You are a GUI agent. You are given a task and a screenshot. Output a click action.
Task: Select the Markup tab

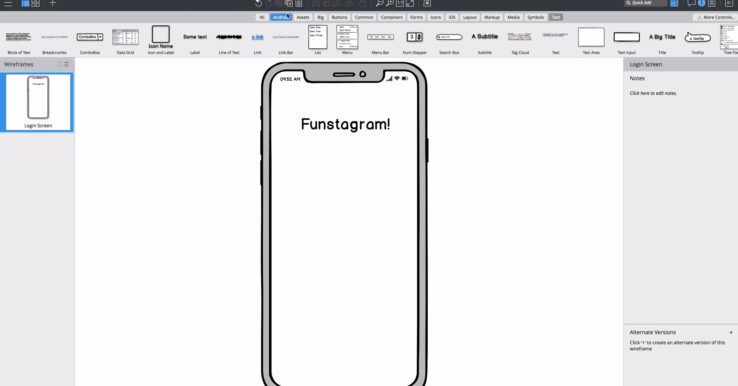[492, 17]
